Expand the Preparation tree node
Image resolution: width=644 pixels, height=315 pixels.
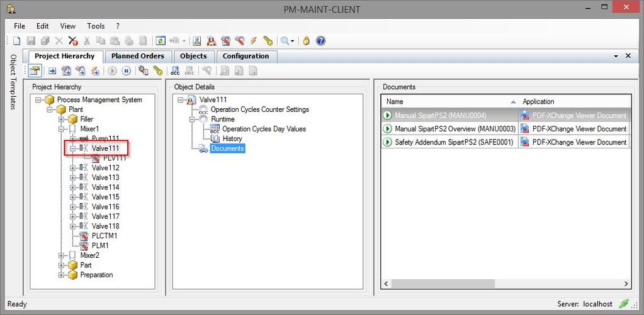62,275
